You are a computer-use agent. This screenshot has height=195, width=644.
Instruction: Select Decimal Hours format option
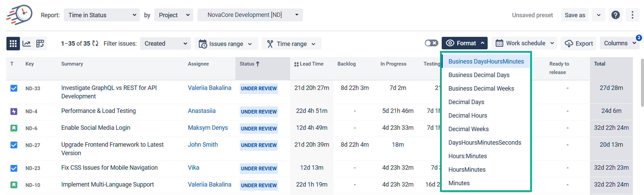coord(467,116)
